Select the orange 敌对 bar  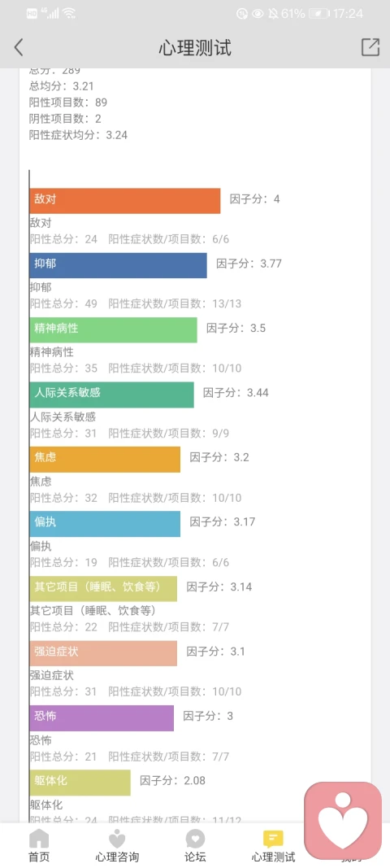(125, 200)
